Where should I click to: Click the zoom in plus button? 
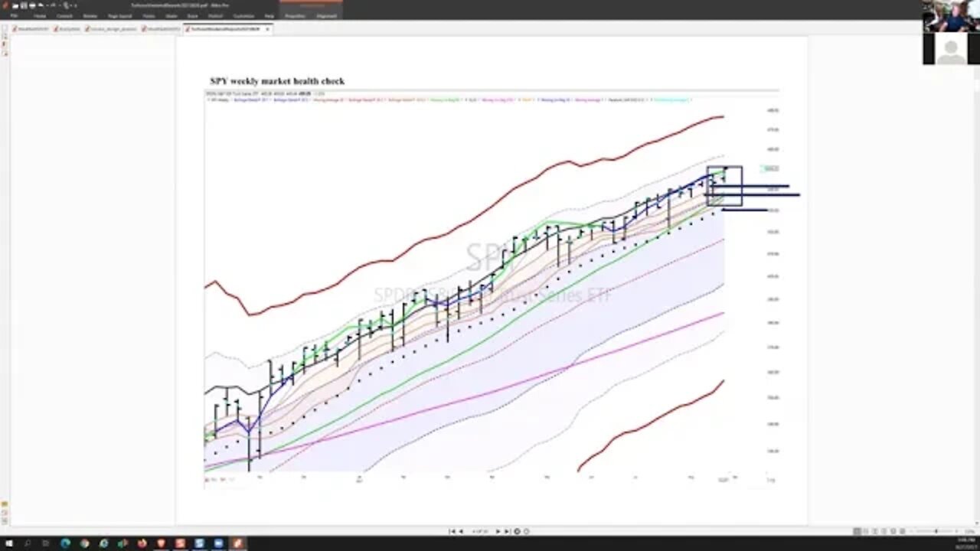957,531
